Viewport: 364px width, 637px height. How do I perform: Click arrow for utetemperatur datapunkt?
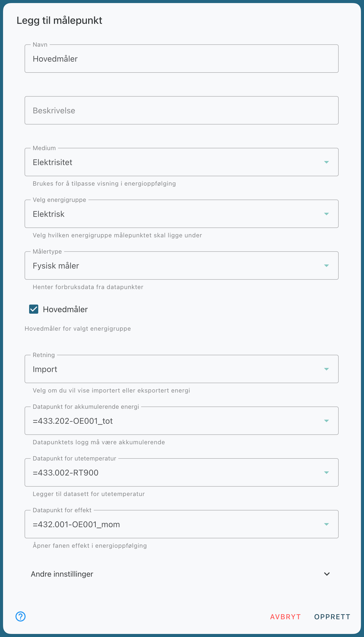click(327, 472)
